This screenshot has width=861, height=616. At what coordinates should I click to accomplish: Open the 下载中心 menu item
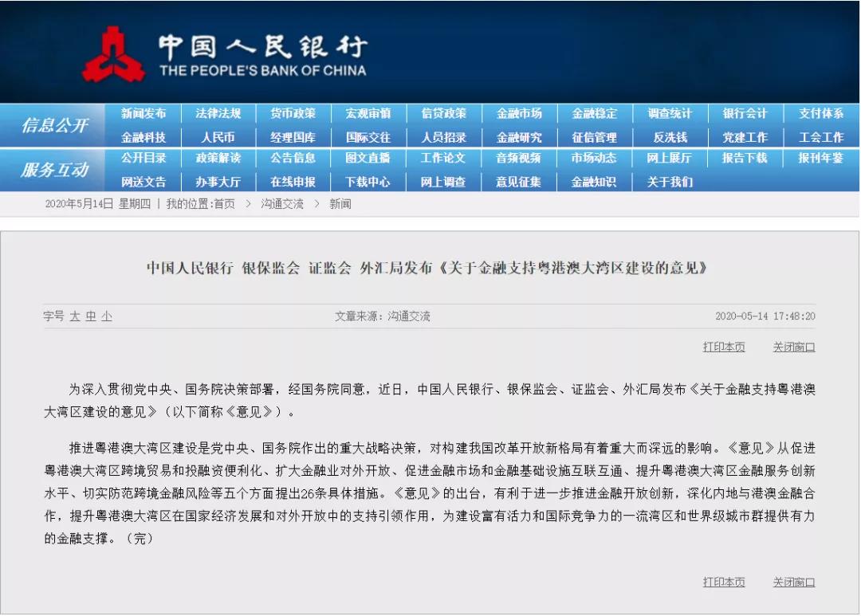368,182
